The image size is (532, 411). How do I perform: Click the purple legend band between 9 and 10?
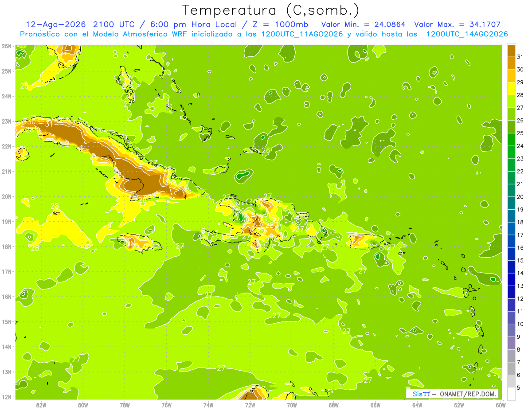click(x=511, y=330)
